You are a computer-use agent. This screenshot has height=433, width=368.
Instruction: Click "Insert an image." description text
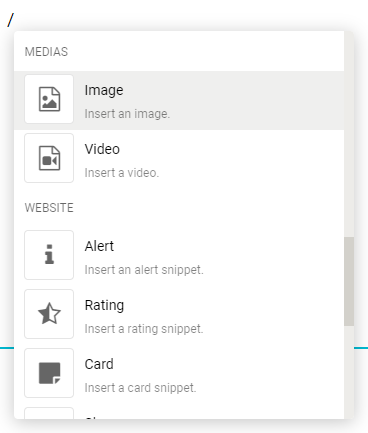coord(127,114)
